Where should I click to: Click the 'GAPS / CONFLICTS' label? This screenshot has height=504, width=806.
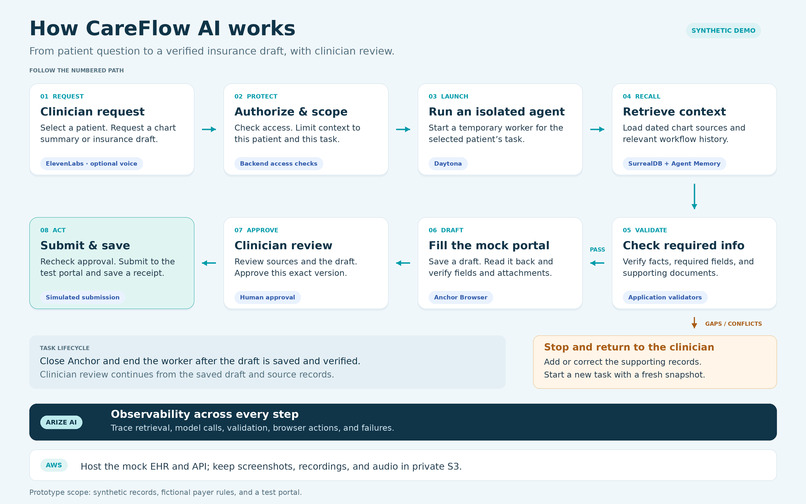(x=734, y=323)
